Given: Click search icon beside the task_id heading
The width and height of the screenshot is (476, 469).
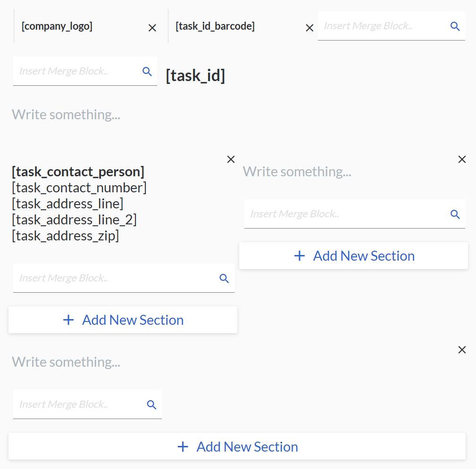Looking at the screenshot, I should pyautogui.click(x=147, y=72).
